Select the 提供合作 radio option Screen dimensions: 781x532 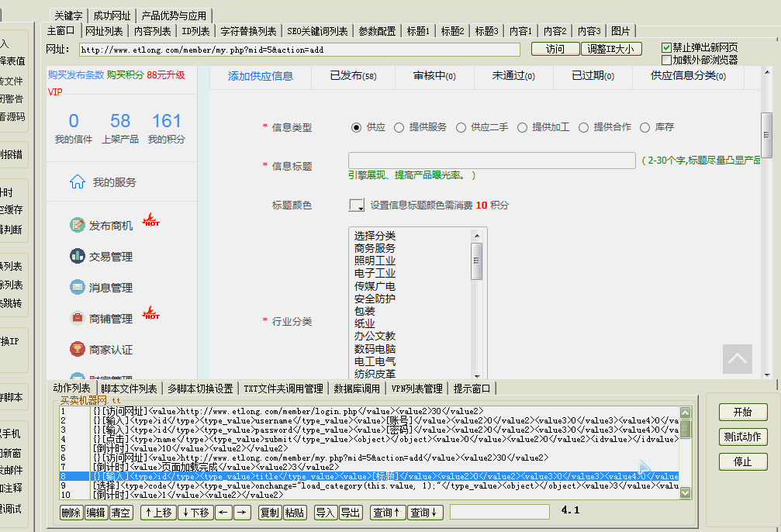point(584,127)
